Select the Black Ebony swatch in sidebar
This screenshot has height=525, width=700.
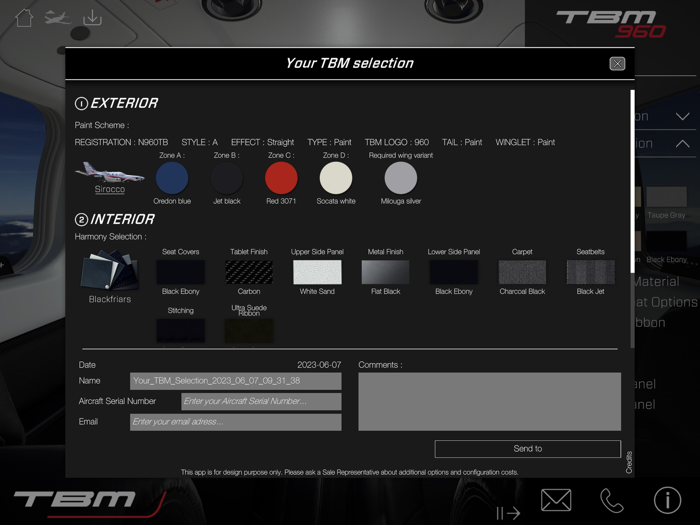(667, 241)
